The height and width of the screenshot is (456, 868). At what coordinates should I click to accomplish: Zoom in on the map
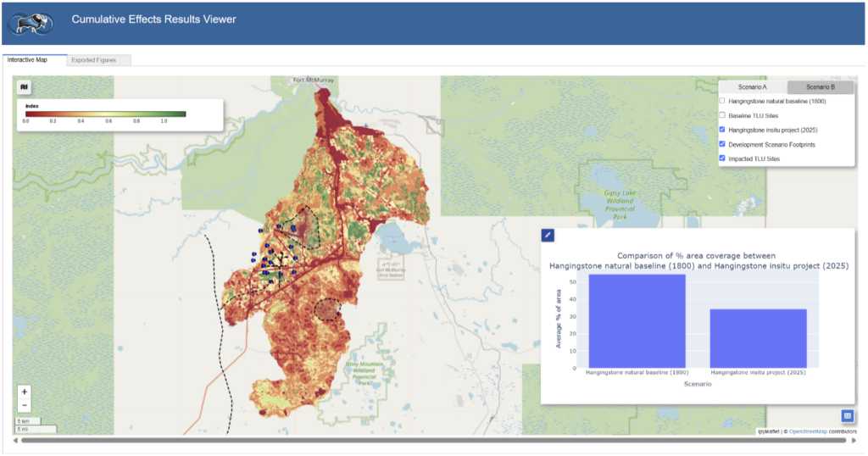coord(24,392)
